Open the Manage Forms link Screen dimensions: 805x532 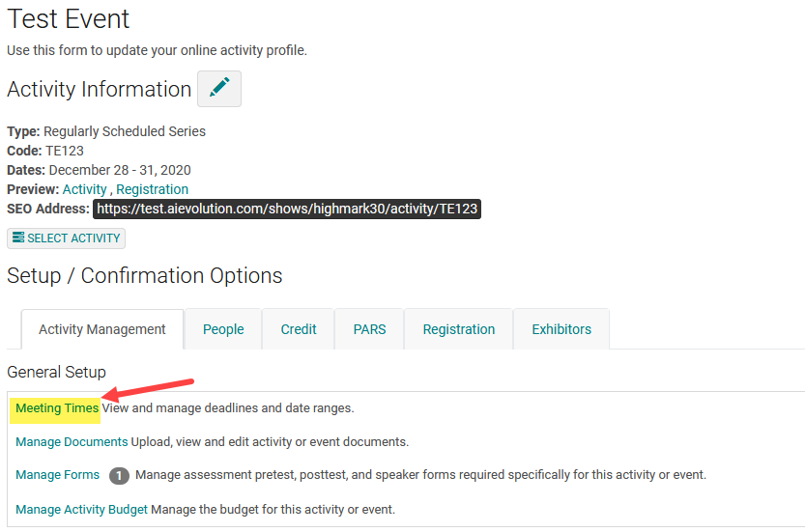pos(57,475)
